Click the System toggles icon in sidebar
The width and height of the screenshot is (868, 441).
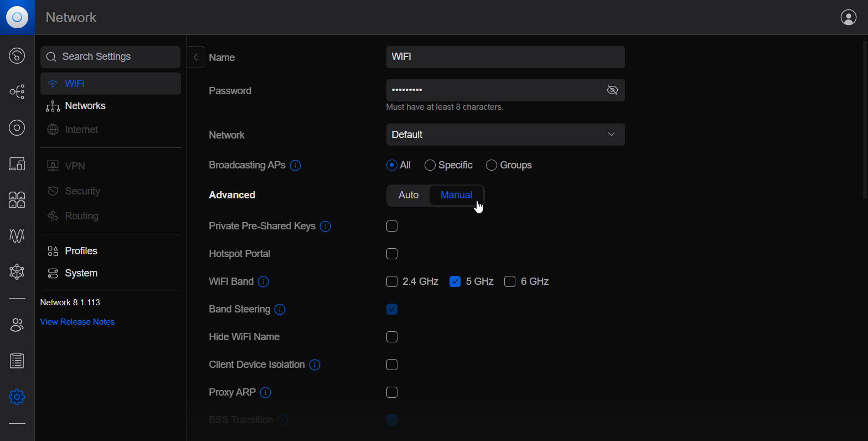53,273
